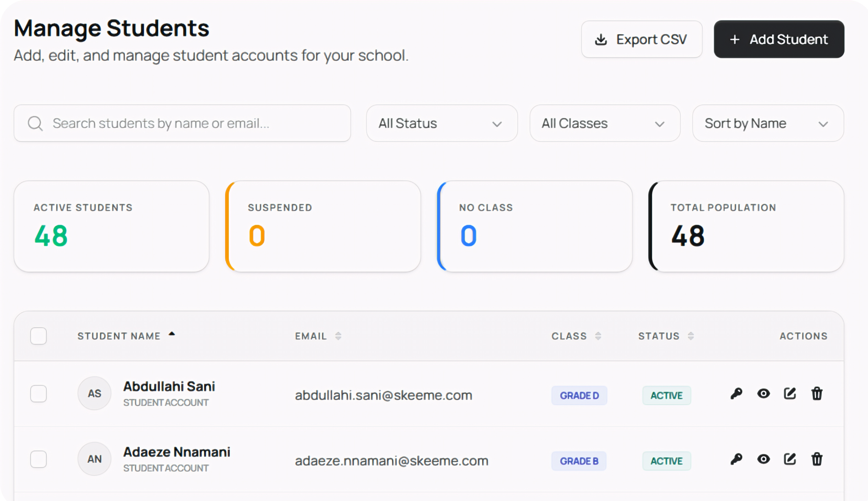
Task: Tick the checkbox for Adaeze Nnamani
Action: click(38, 459)
